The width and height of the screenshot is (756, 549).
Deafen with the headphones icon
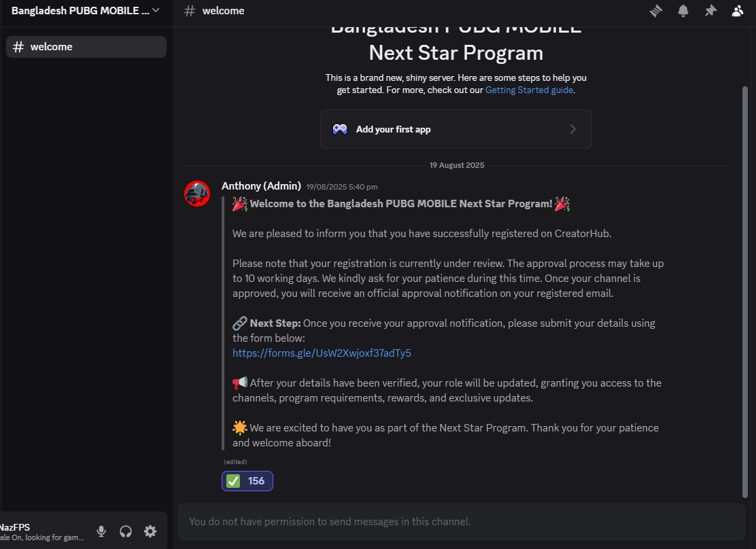click(x=125, y=531)
